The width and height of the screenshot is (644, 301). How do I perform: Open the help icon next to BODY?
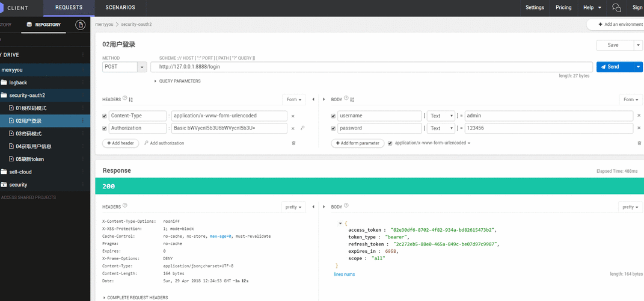(346, 99)
